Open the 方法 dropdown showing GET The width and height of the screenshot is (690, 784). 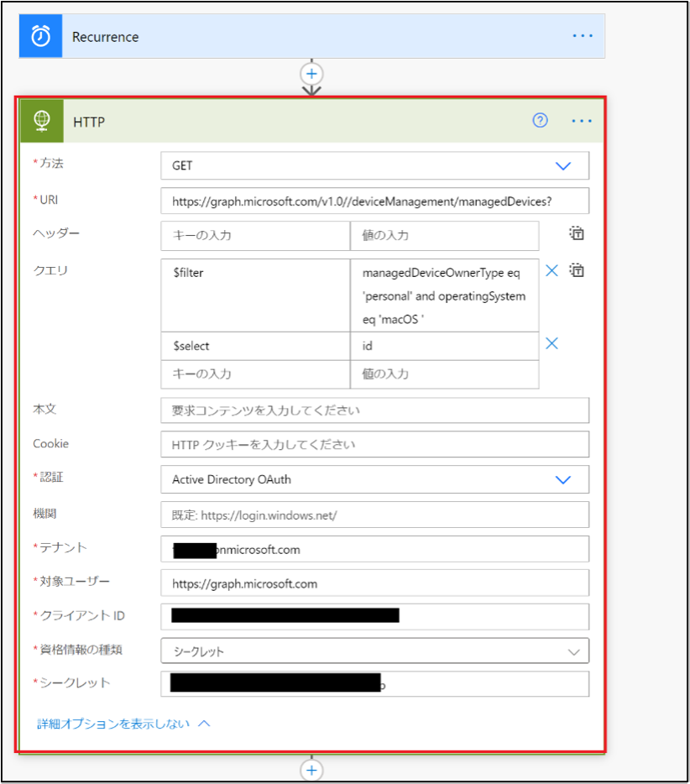pos(375,165)
